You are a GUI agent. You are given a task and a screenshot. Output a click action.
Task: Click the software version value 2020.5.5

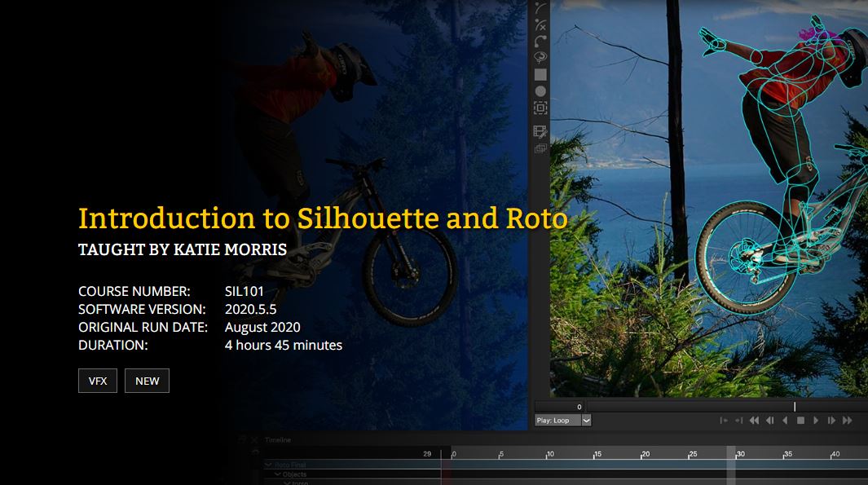[x=250, y=309]
